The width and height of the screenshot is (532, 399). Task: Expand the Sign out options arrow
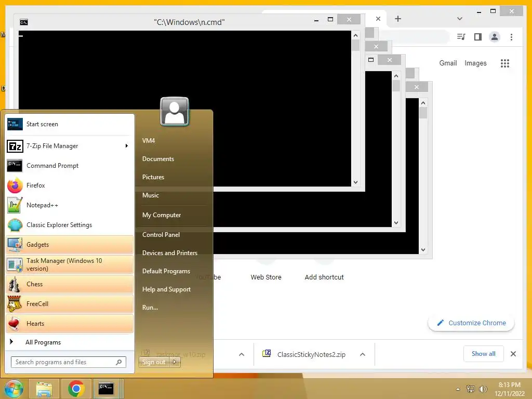(x=175, y=362)
